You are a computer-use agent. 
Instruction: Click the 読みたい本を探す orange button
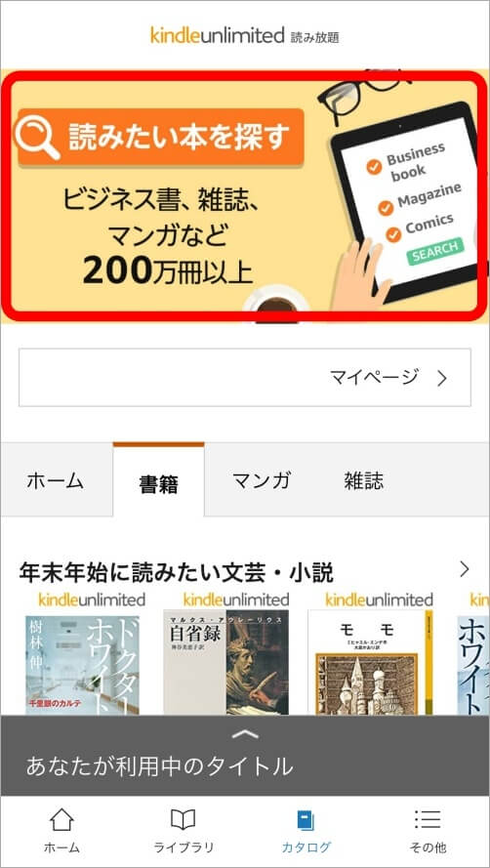click(x=160, y=138)
